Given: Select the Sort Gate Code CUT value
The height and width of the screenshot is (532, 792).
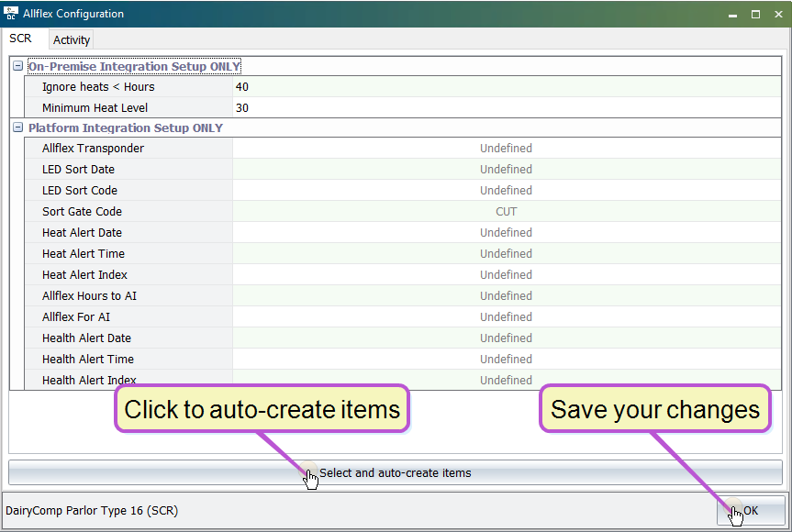Looking at the screenshot, I should pos(507,212).
